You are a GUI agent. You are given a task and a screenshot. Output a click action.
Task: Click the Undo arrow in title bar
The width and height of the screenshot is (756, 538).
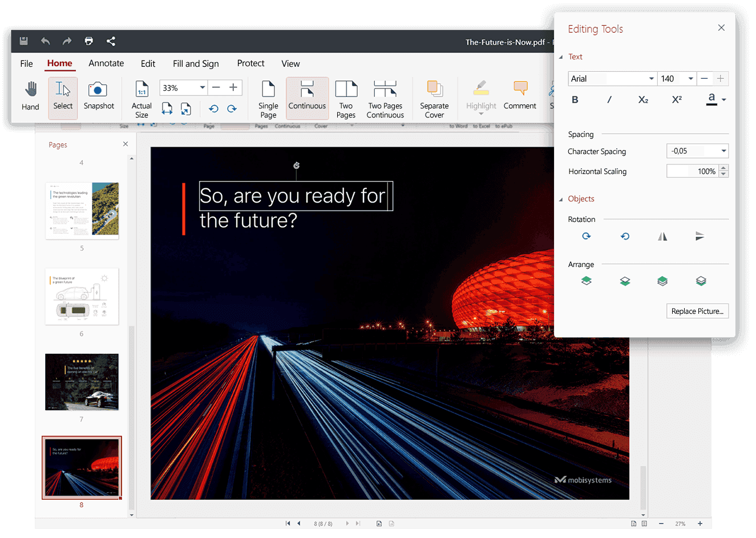(46, 41)
